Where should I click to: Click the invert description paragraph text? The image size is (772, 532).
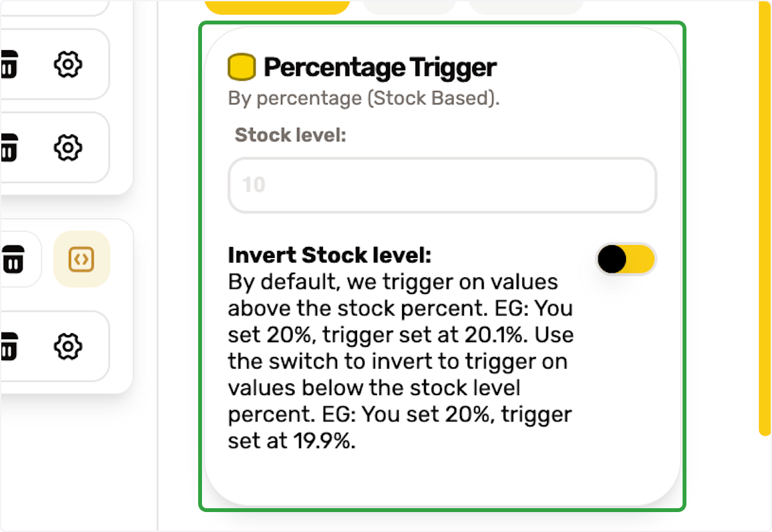tap(401, 361)
